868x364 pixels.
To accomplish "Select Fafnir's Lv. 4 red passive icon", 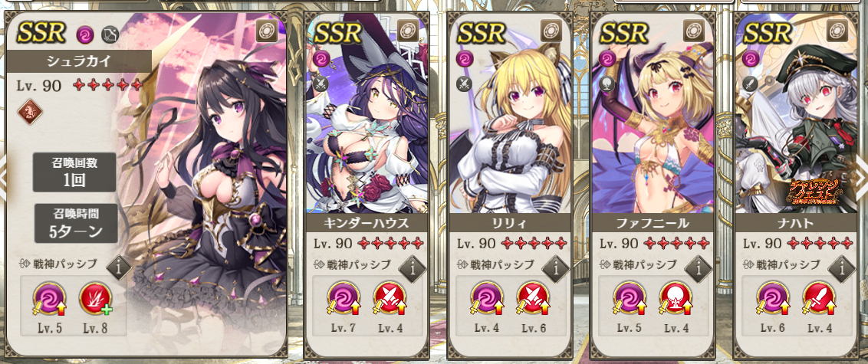I will 676,299.
